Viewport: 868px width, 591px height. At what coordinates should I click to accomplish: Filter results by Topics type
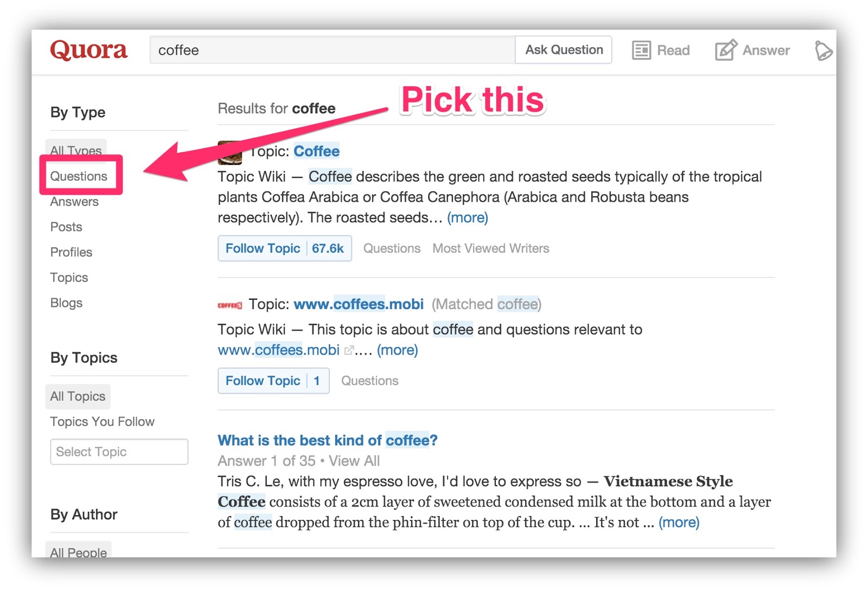coord(69,278)
